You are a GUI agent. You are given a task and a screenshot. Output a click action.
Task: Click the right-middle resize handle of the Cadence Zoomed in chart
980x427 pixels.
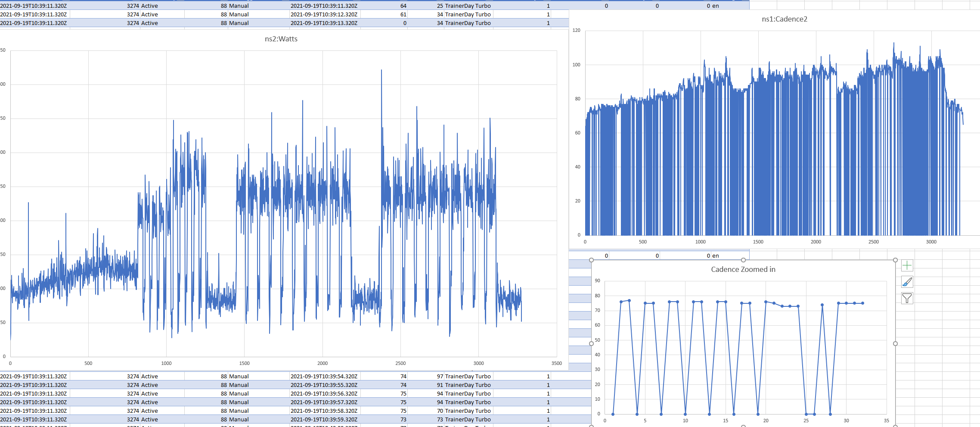[895, 343]
